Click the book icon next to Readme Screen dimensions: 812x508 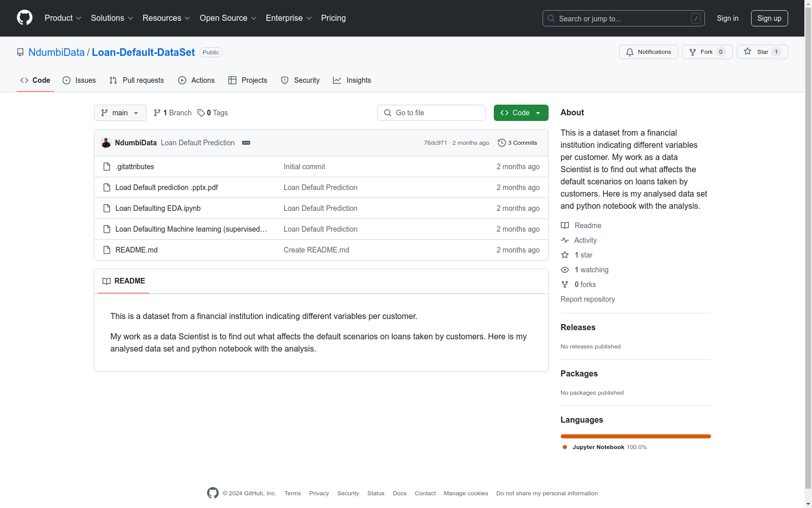point(565,226)
